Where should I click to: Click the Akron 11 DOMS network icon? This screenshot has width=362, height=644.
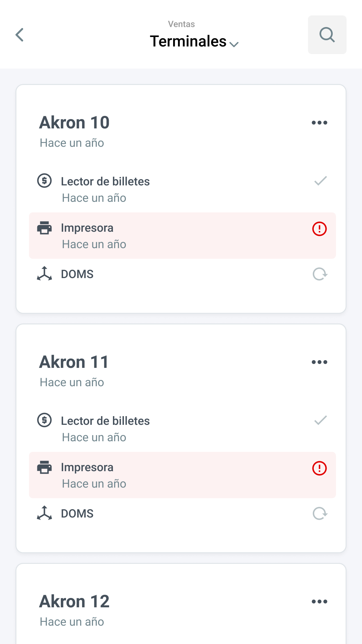(x=44, y=513)
